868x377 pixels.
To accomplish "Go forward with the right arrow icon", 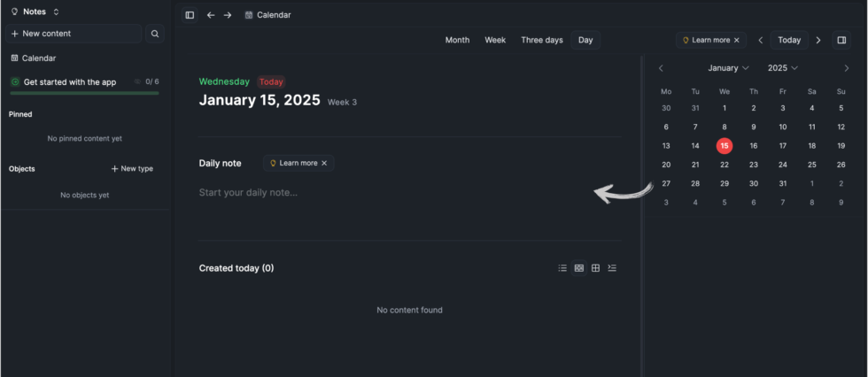I will tap(228, 15).
